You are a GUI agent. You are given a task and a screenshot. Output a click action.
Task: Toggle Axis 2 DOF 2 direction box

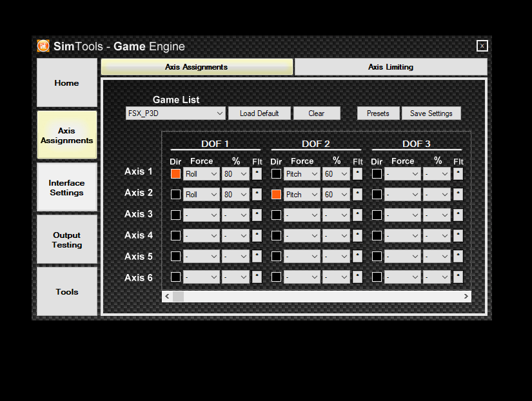pyautogui.click(x=276, y=195)
